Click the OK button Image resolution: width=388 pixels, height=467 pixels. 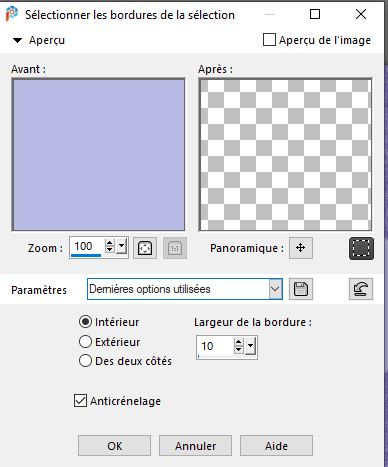(114, 446)
